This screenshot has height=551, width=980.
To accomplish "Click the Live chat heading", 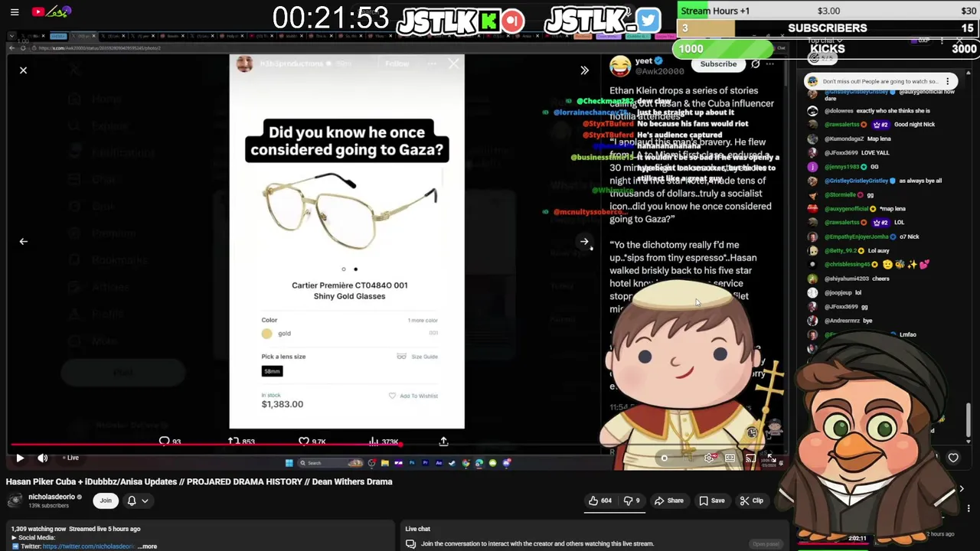I will point(418,529).
